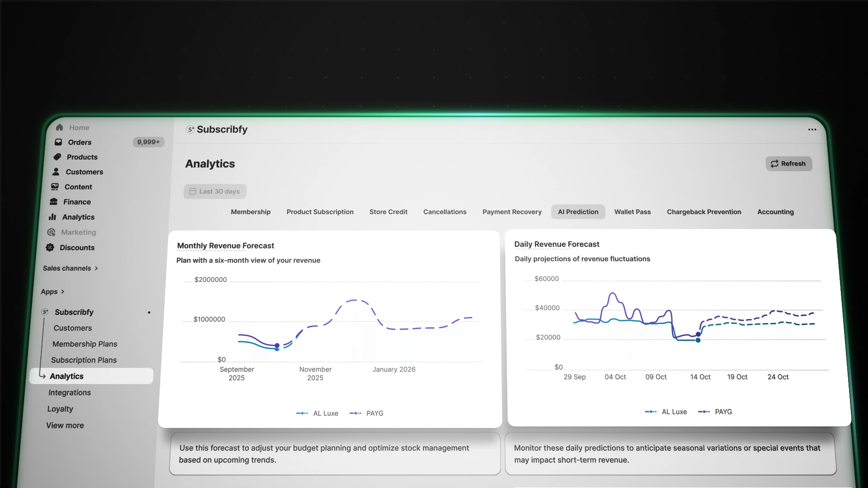Open the three-dot more options menu
Screen dimensions: 868x488
click(812, 130)
